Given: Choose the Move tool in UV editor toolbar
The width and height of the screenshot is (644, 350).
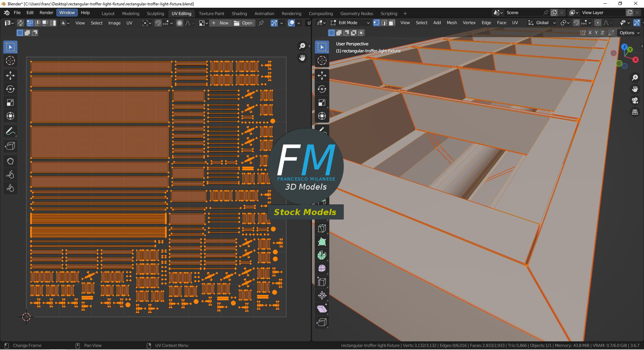Looking at the screenshot, I should point(10,76).
